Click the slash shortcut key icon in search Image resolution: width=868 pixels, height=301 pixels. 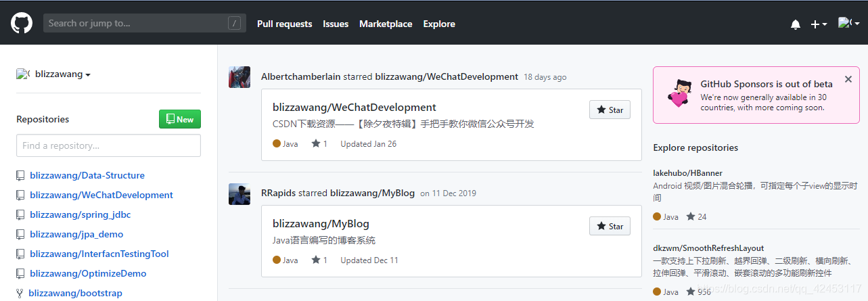point(235,24)
